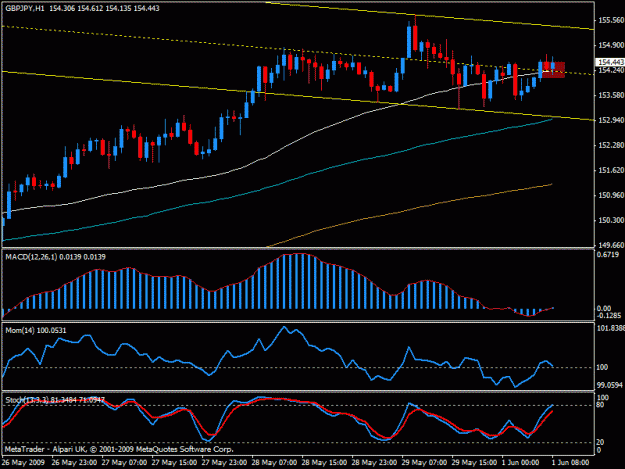The width and height of the screenshot is (625, 469).
Task: Select the 28 May 15:00 time label
Action: 324,463
